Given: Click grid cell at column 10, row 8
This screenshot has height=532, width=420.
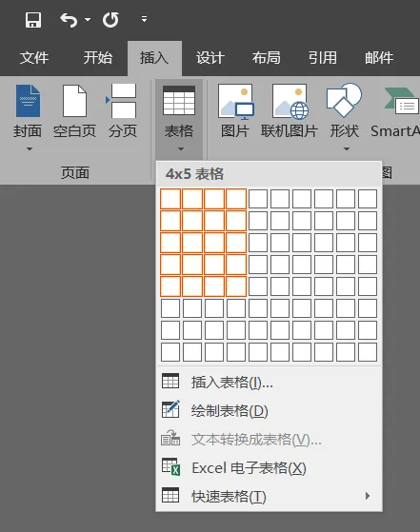Looking at the screenshot, I should pos(368,352).
